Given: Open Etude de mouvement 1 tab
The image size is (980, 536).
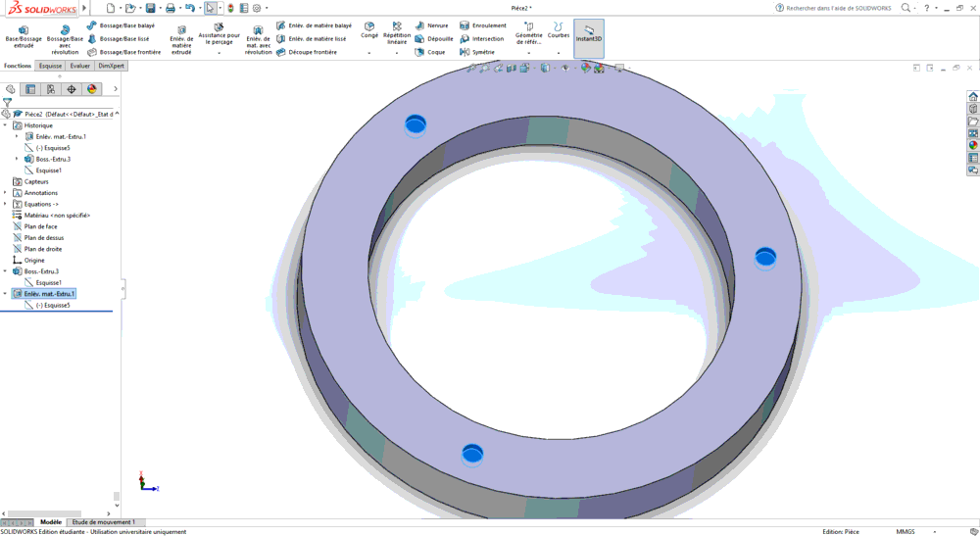Looking at the screenshot, I should tap(104, 522).
